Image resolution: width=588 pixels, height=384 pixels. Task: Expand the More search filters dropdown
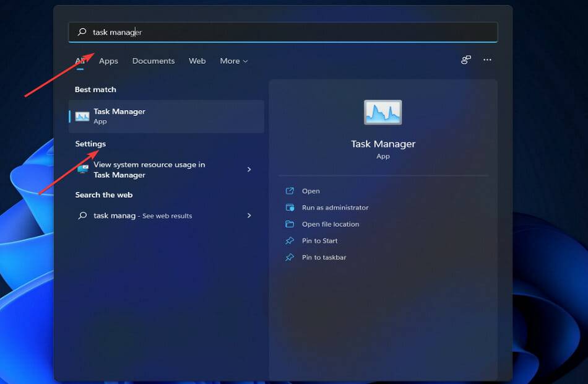(233, 61)
